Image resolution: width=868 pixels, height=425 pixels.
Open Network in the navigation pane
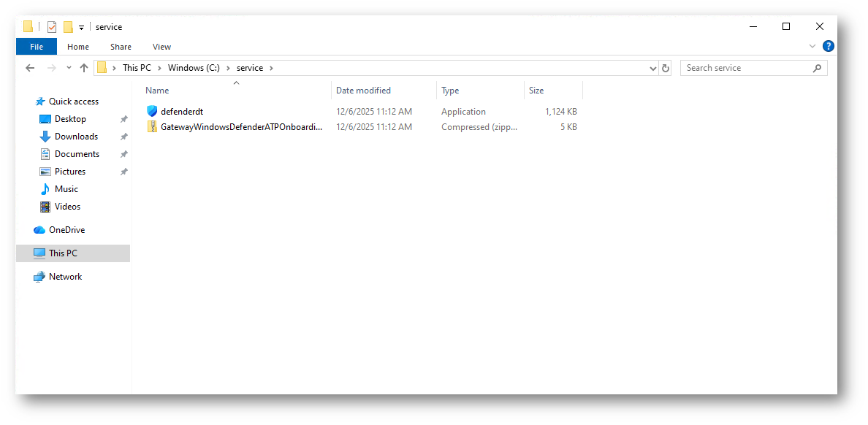tap(65, 277)
